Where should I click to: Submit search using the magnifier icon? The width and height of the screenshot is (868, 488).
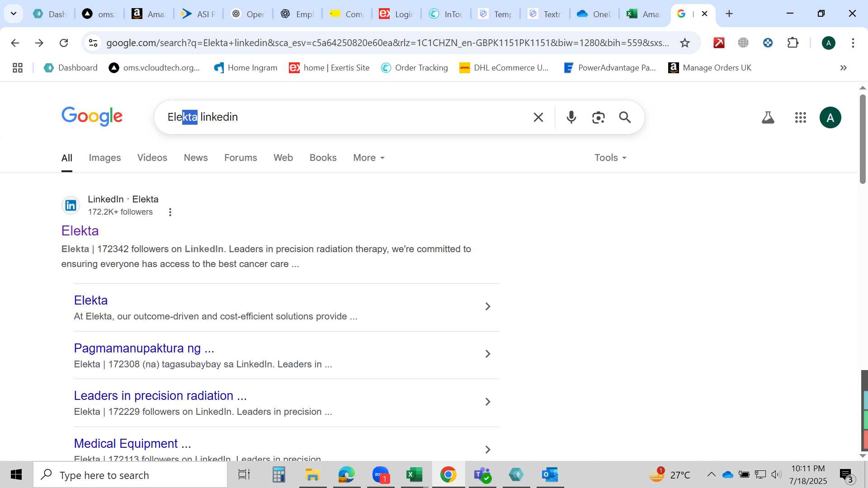tap(625, 117)
